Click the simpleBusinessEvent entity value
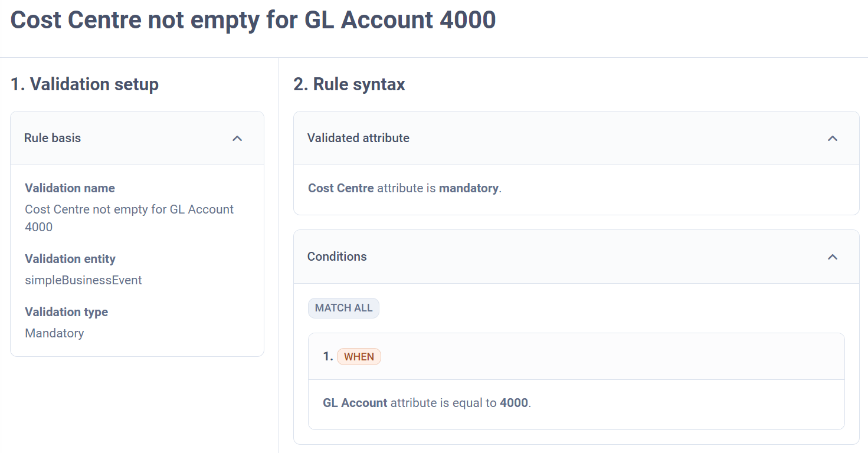868x453 pixels. point(83,280)
